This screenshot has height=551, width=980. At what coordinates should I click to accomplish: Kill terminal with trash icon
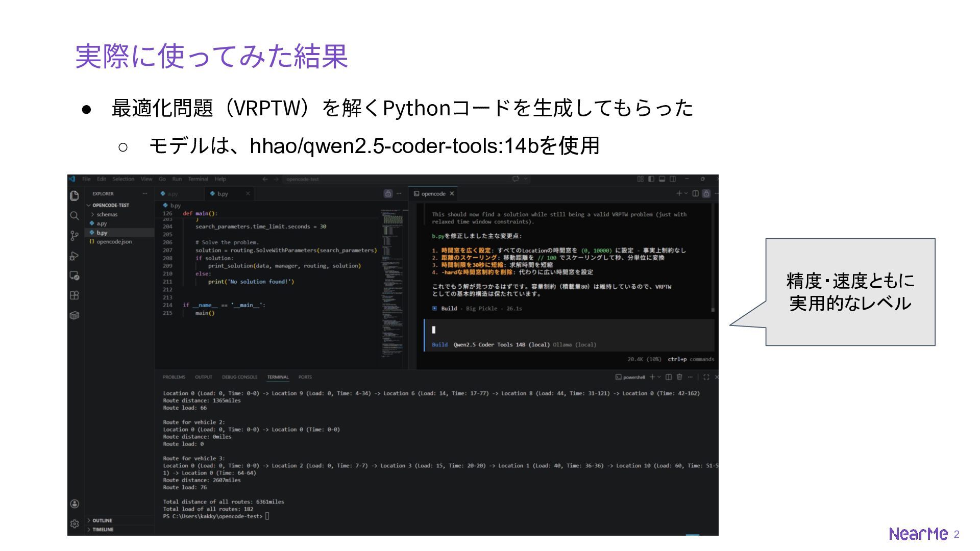679,377
